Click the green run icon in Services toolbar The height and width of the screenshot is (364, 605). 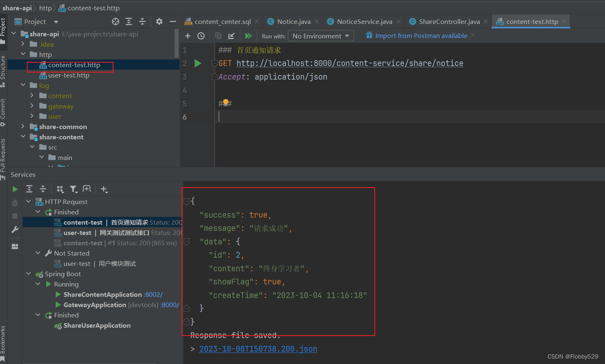[15, 189]
